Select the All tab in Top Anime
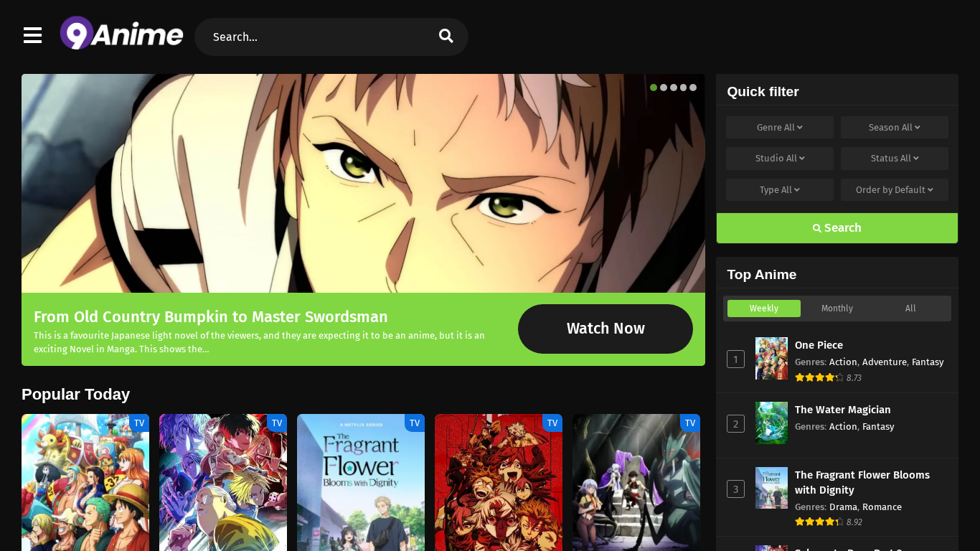Image resolution: width=980 pixels, height=551 pixels. (x=910, y=309)
